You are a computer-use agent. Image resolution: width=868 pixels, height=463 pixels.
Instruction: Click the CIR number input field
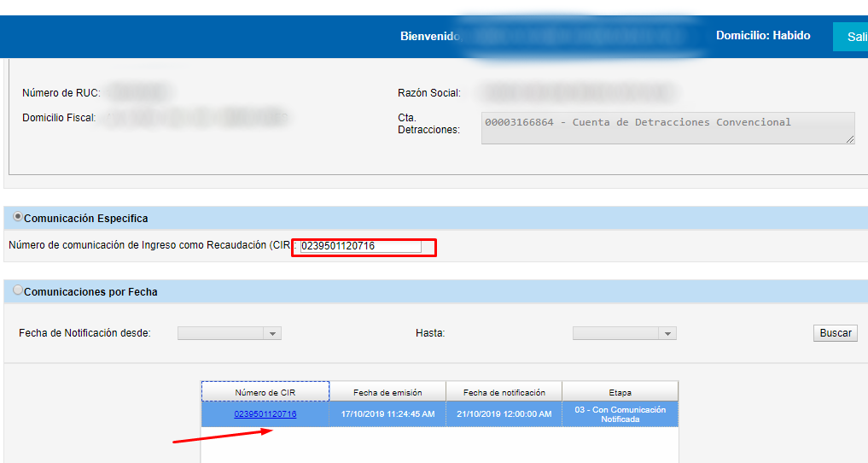click(360, 247)
